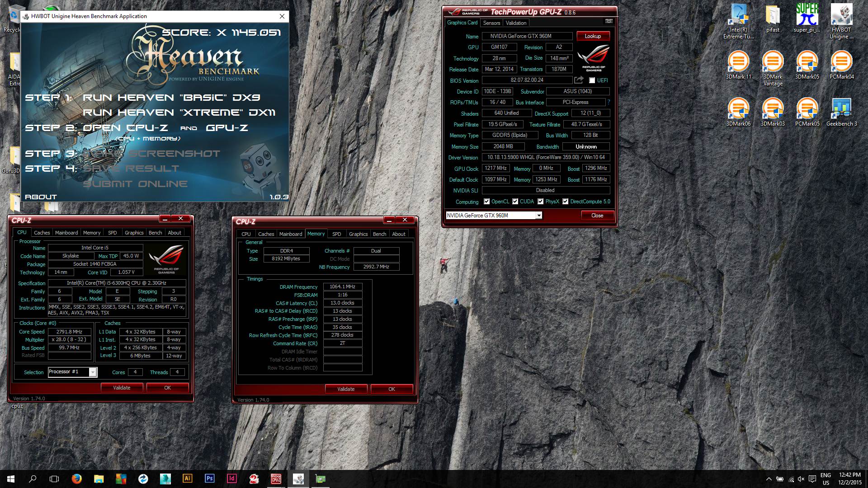Click the battery charging tray icon
The image size is (868, 488).
779,479
